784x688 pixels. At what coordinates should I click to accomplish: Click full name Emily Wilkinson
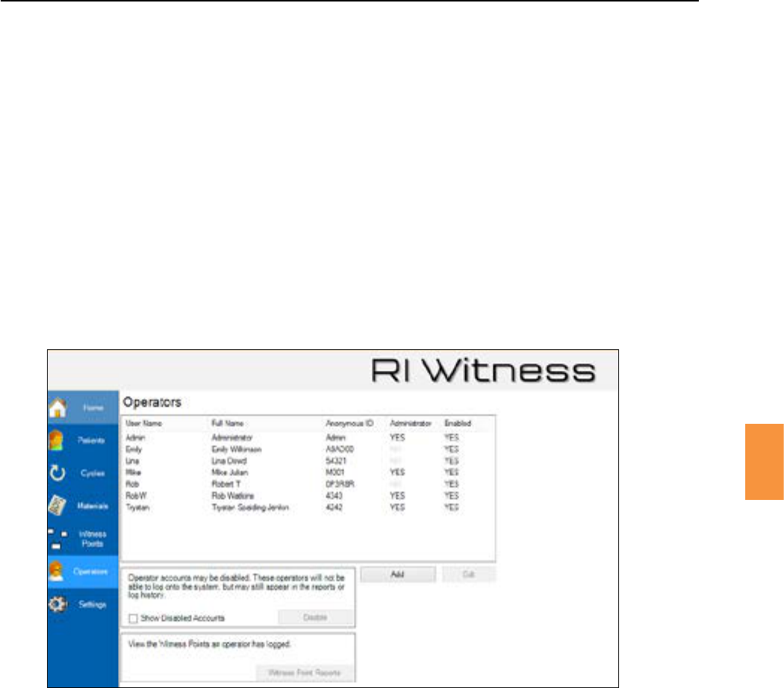237,450
